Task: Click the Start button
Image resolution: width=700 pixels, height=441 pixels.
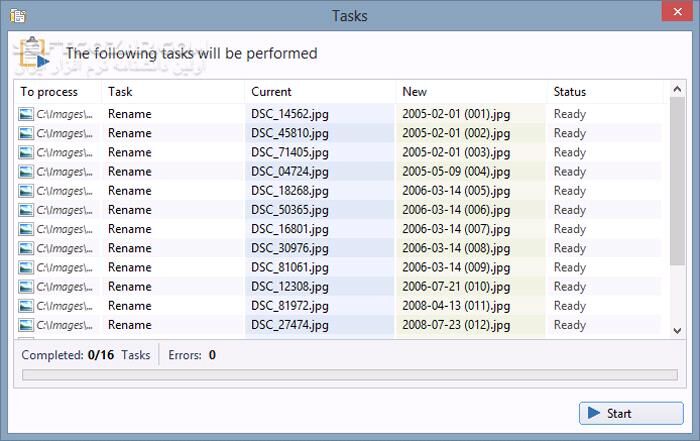Action: click(x=617, y=413)
